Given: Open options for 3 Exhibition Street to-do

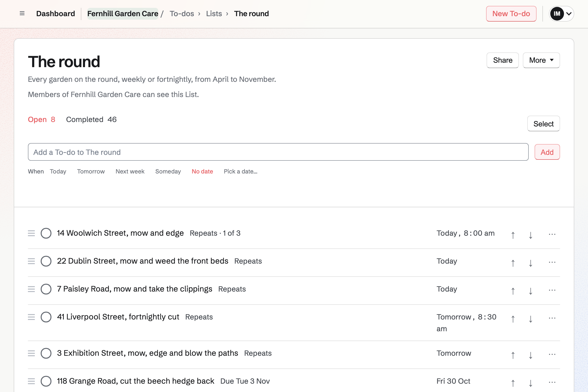Looking at the screenshot, I should click(x=552, y=355).
